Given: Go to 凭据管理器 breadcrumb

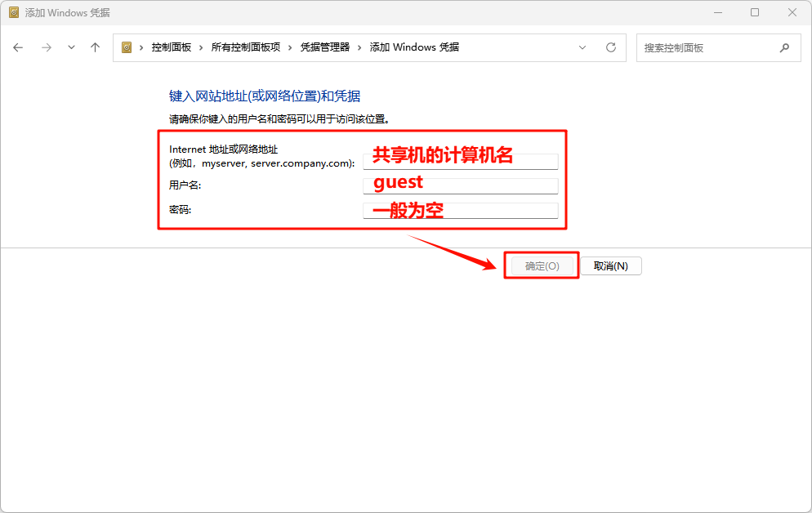Looking at the screenshot, I should (x=324, y=47).
